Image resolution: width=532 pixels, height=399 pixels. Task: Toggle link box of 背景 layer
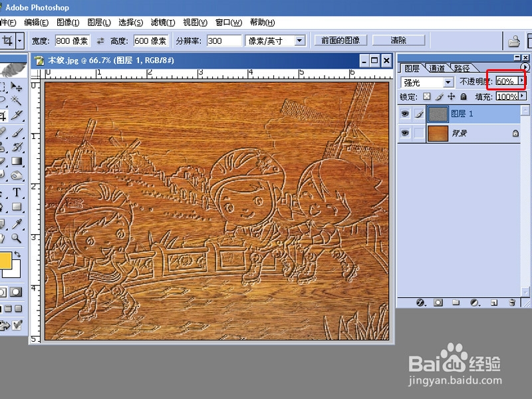point(419,133)
